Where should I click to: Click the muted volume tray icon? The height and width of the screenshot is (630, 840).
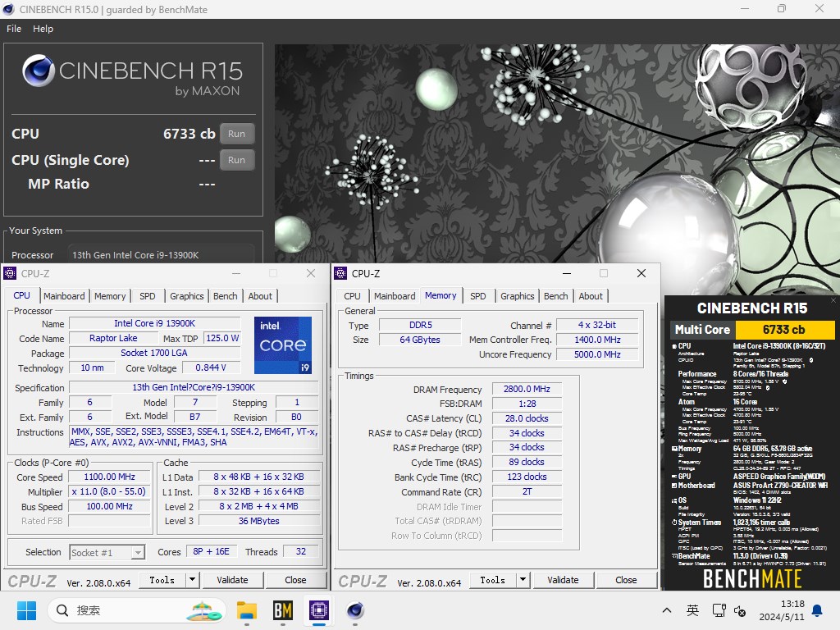pos(740,610)
